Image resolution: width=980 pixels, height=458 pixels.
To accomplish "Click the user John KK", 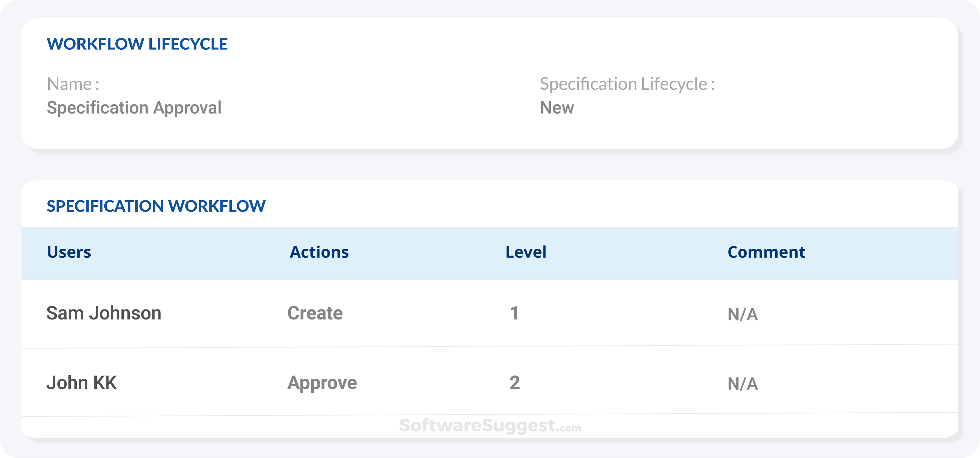I will [x=83, y=383].
